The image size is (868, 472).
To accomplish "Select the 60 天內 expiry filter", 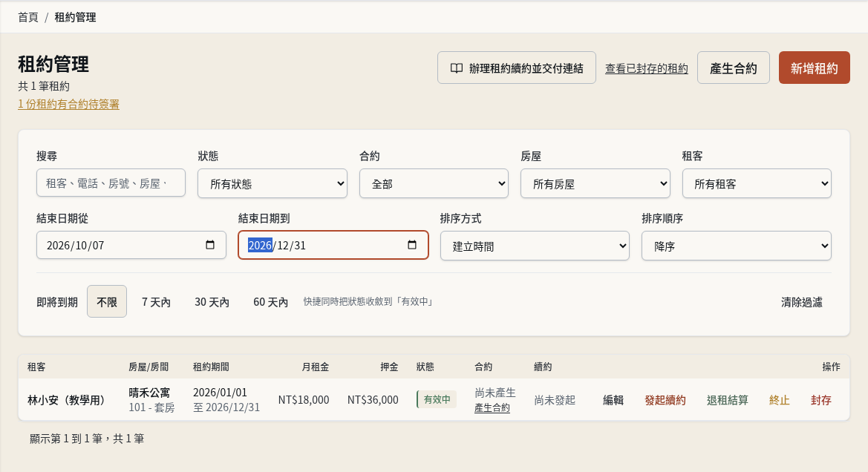I will click(271, 301).
